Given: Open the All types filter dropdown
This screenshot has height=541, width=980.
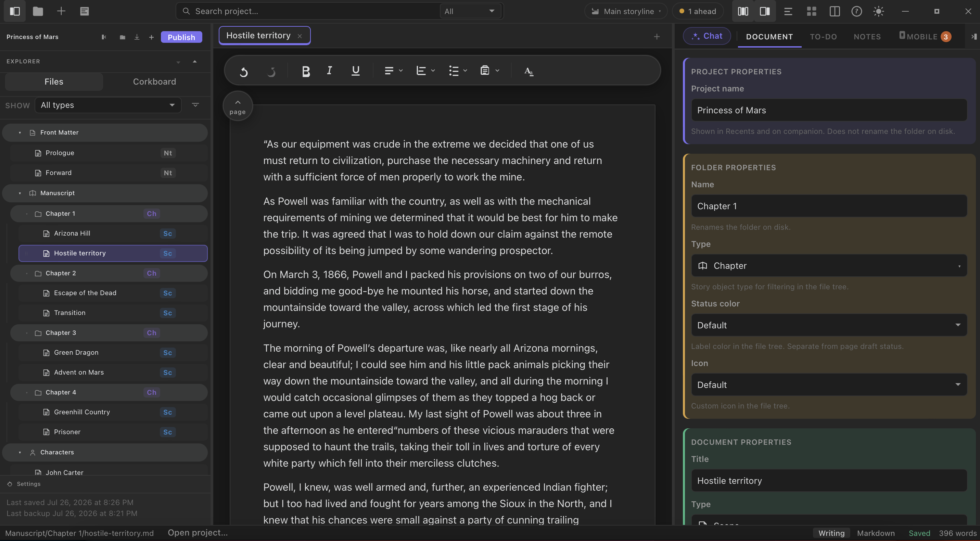Looking at the screenshot, I should tap(108, 105).
